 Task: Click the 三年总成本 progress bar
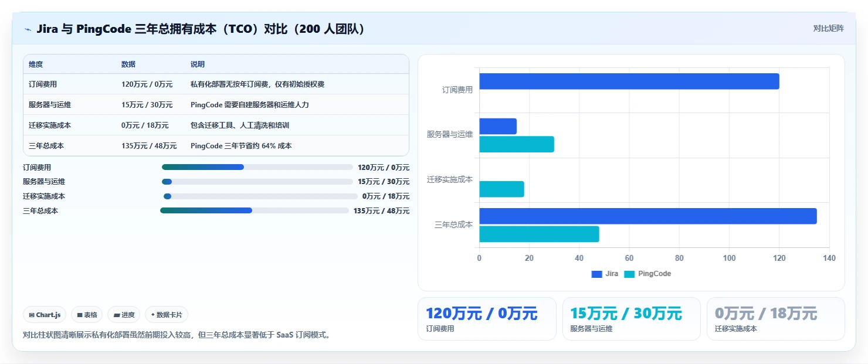(x=255, y=210)
